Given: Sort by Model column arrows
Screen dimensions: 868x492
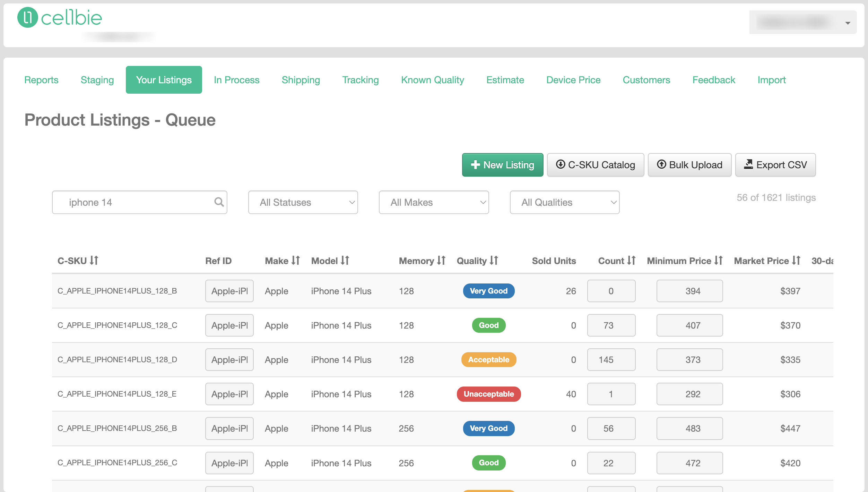Looking at the screenshot, I should [x=345, y=260].
